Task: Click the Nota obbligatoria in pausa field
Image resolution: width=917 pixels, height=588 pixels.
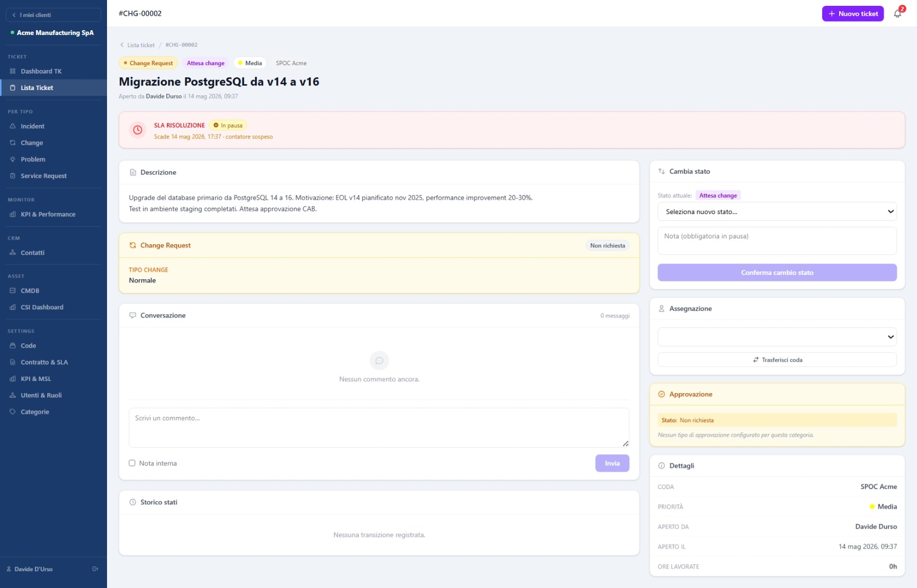Action: 777,241
